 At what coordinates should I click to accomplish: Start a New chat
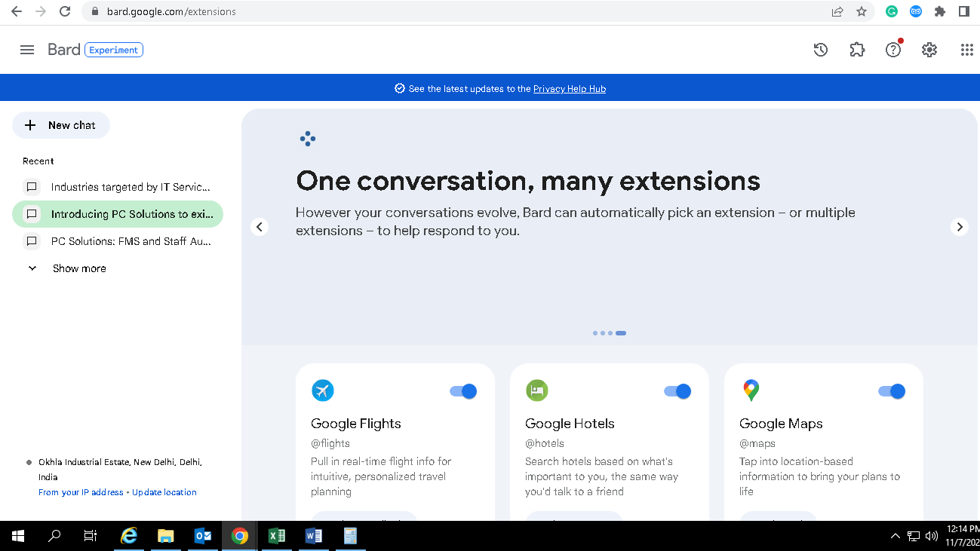[x=61, y=125]
